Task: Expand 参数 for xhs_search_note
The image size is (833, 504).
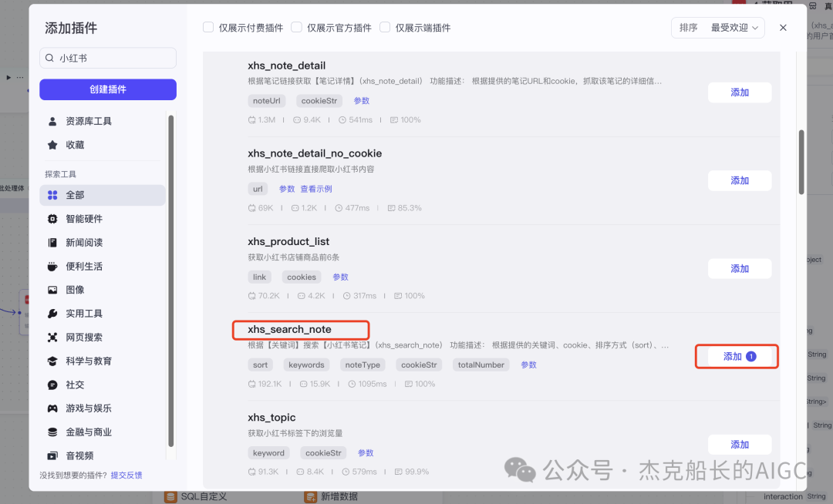Action: tap(528, 365)
